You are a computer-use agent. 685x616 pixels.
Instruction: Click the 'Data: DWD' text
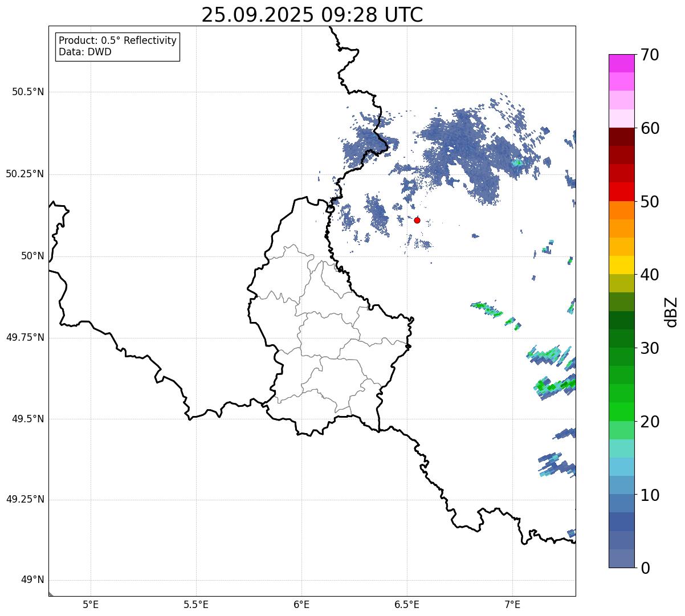[x=85, y=52]
